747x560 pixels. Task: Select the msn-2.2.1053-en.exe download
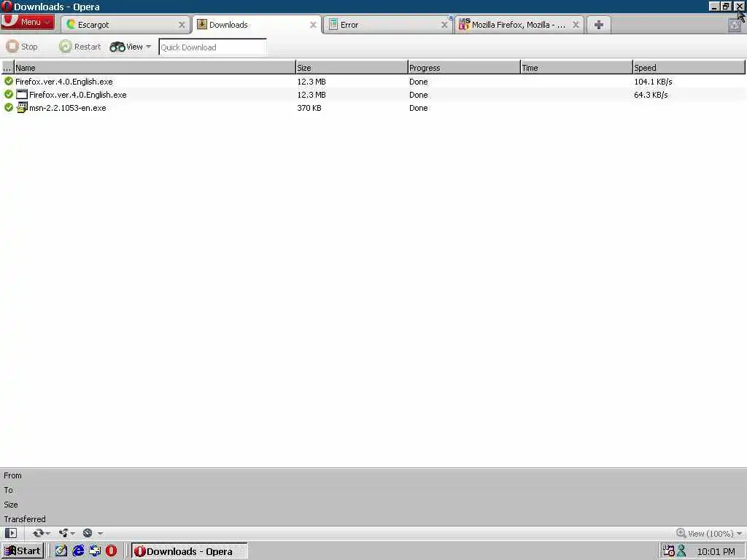(373, 108)
